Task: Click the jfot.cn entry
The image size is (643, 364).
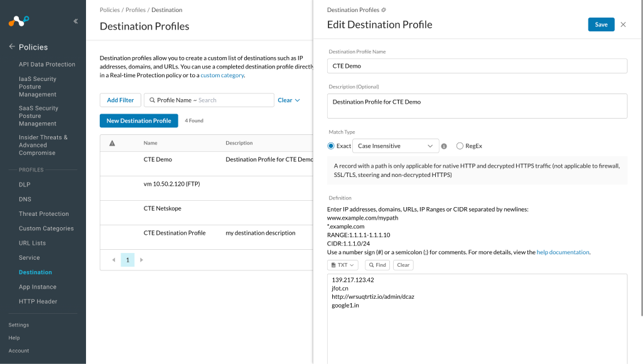Action: click(x=340, y=289)
